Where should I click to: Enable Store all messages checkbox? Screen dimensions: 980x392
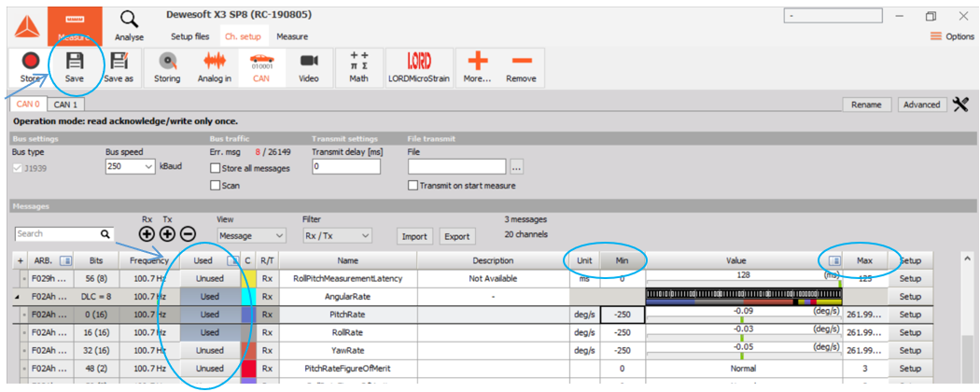[x=215, y=168]
